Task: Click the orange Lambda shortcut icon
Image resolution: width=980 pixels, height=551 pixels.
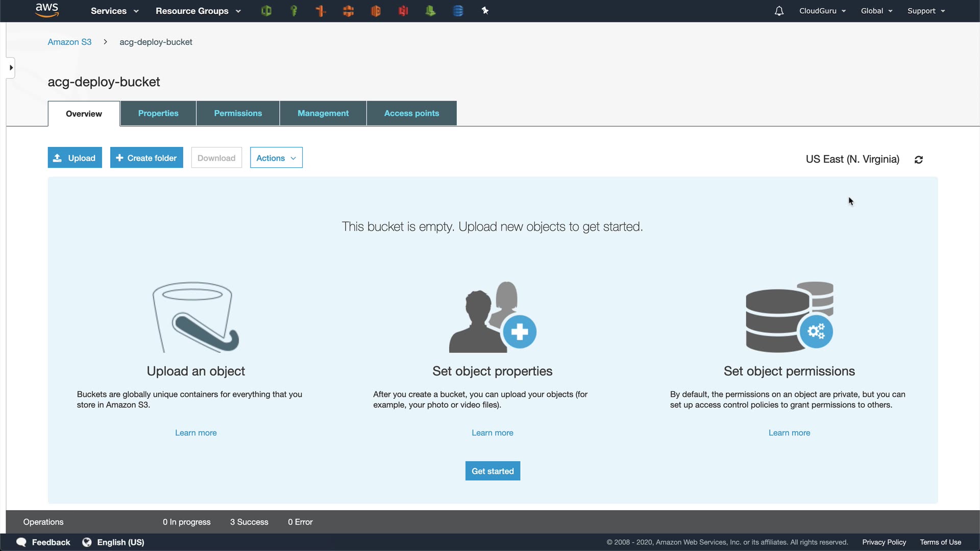Action: click(321, 11)
